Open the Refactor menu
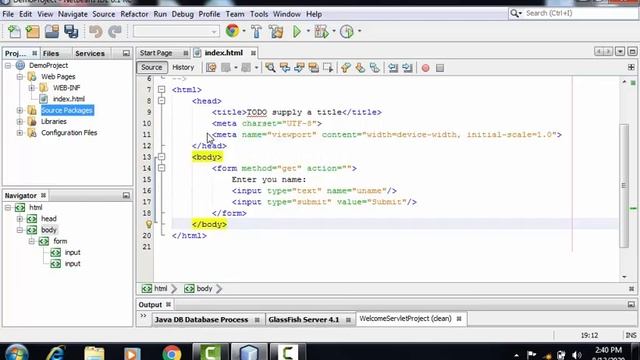640x360 pixels. click(x=134, y=14)
